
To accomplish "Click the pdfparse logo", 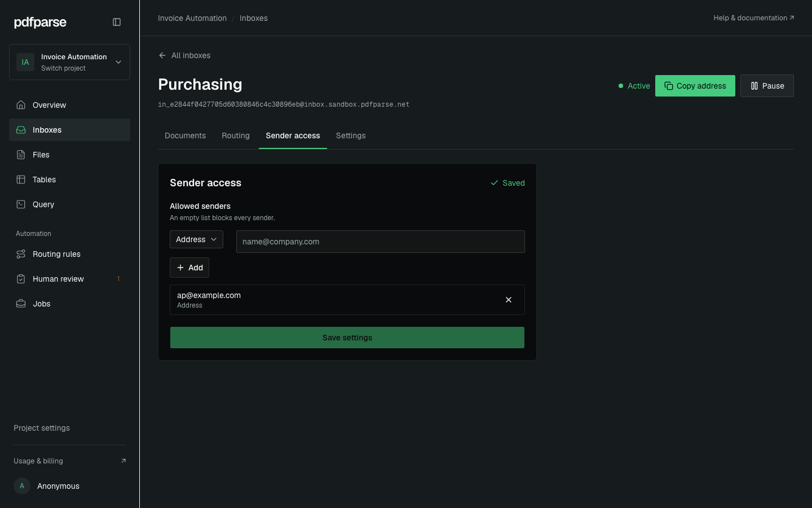I will click(x=40, y=22).
